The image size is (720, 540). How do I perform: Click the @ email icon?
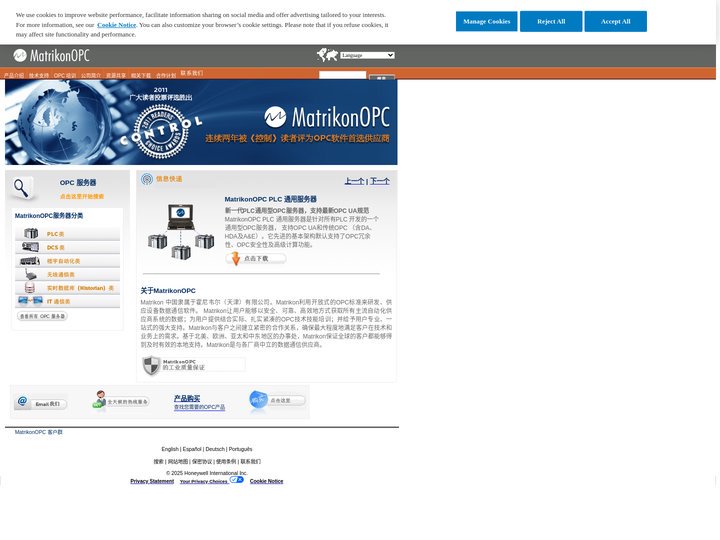(22, 401)
